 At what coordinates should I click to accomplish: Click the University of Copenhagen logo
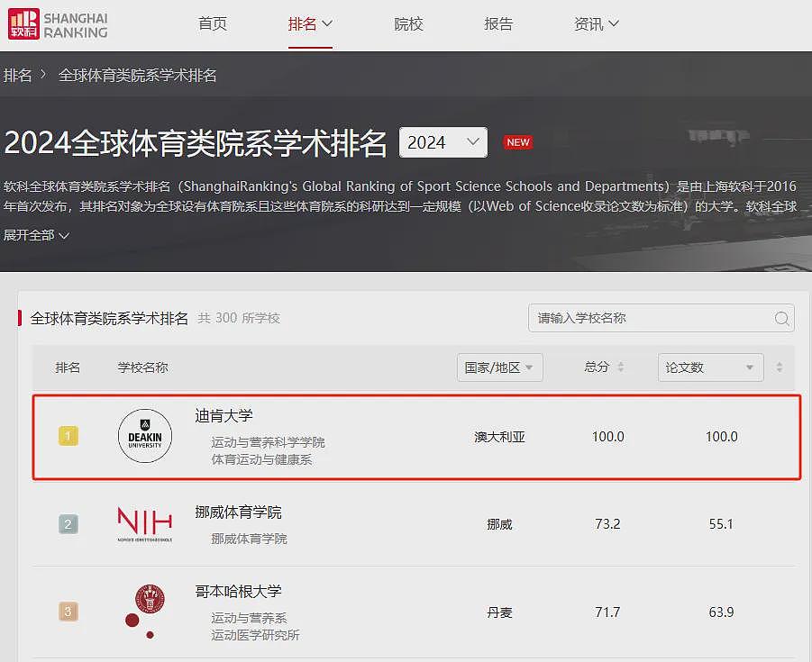145,612
